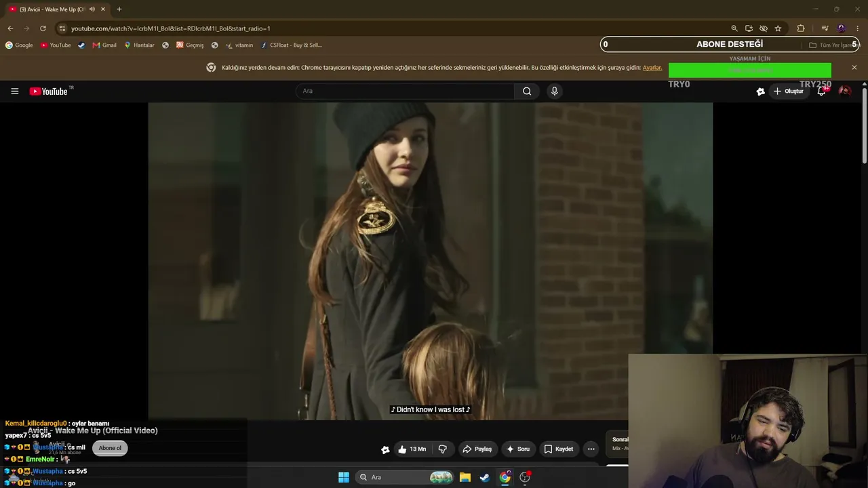Open Chrome extensions puzzle icon
This screenshot has width=868, height=488.
[801, 28]
